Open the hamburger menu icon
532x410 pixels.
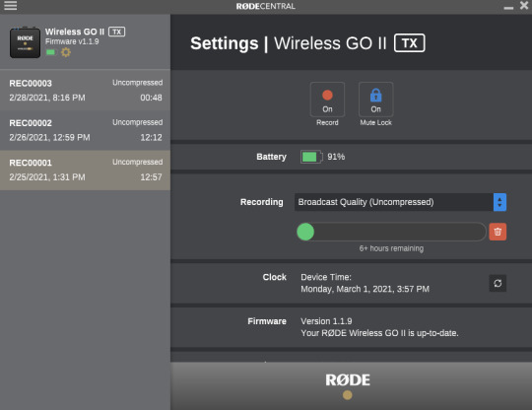10,6
